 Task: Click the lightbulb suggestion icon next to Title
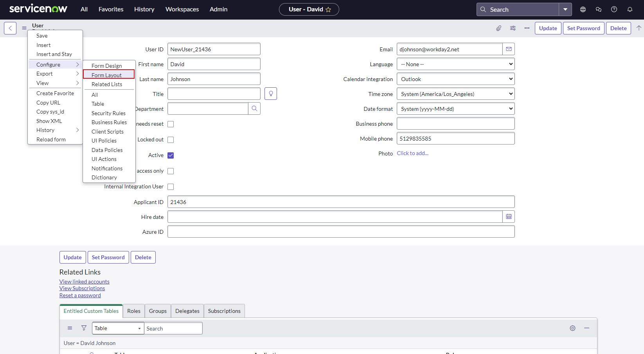point(271,94)
